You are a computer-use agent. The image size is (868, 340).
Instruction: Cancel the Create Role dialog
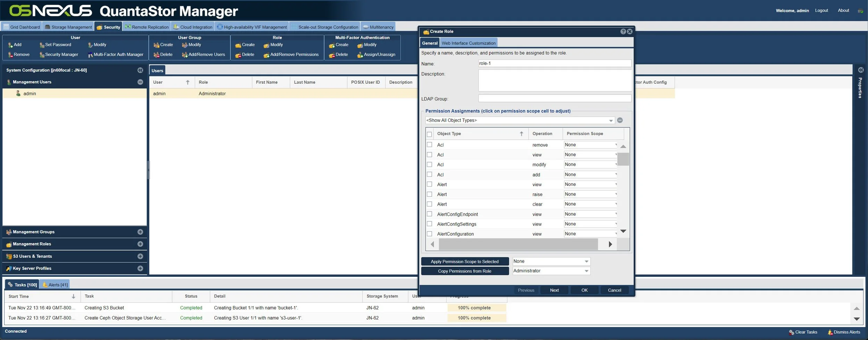(x=614, y=290)
